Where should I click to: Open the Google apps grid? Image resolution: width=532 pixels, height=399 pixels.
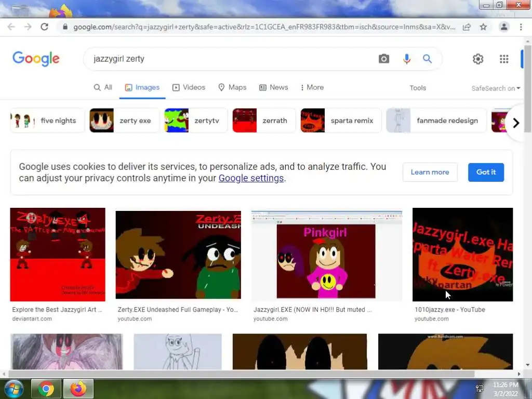(x=504, y=59)
